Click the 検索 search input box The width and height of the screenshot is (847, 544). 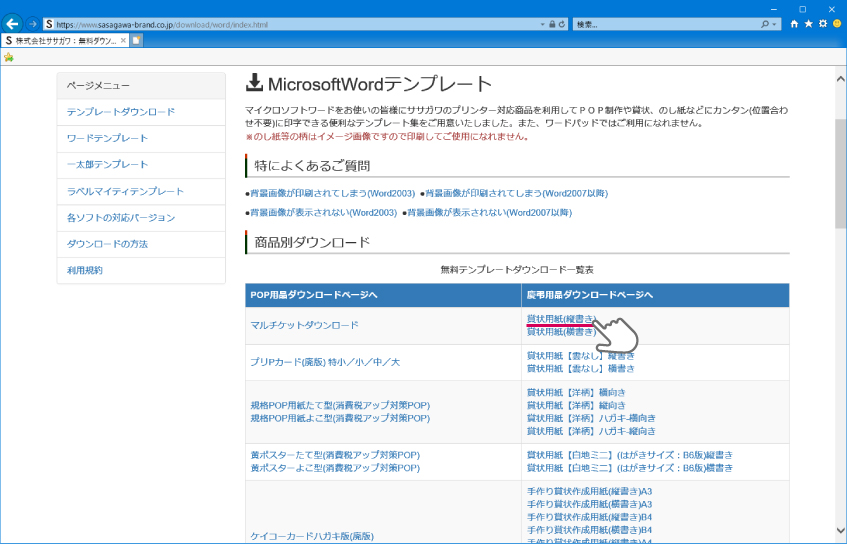667,24
